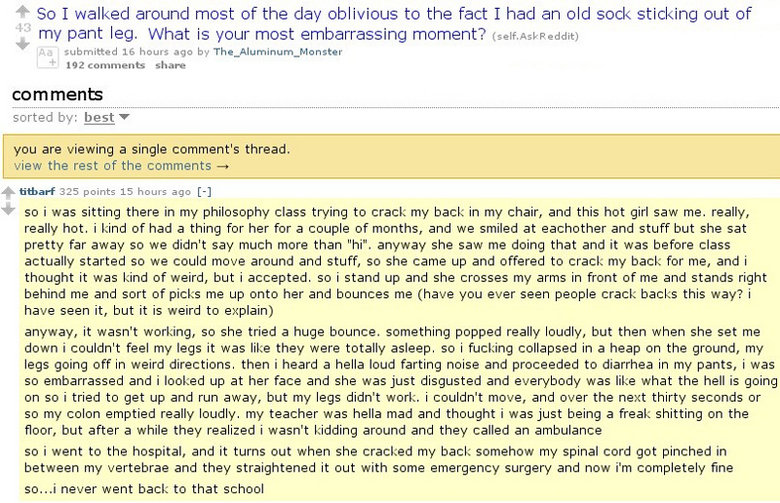Upvote the sock embarrassing moment post

pos(22,11)
